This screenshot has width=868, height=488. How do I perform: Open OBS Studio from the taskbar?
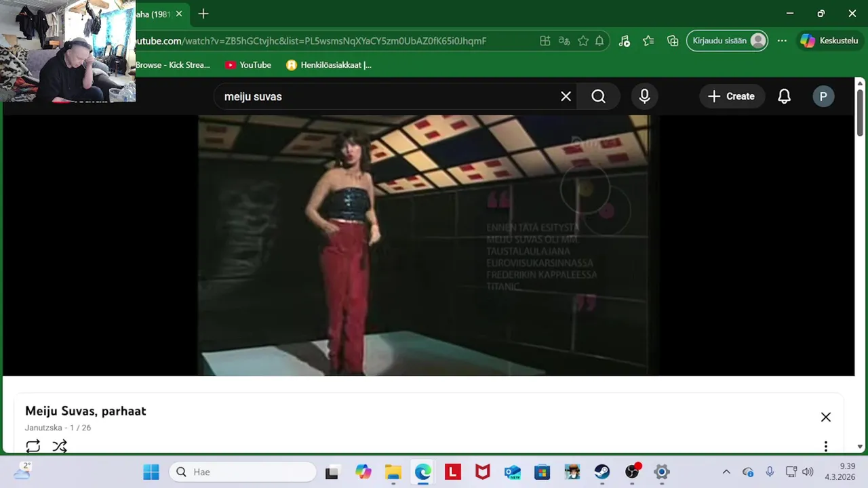pyautogui.click(x=632, y=472)
